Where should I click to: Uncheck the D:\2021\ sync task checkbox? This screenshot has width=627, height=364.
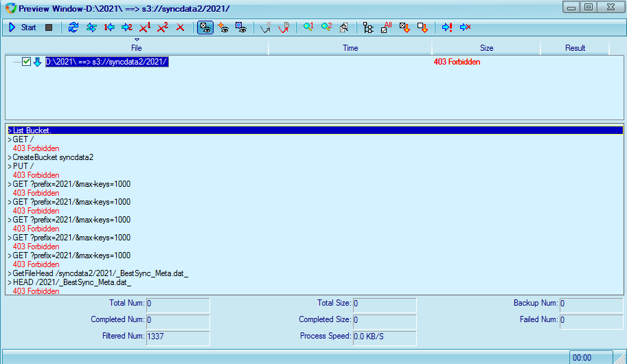pyautogui.click(x=26, y=62)
